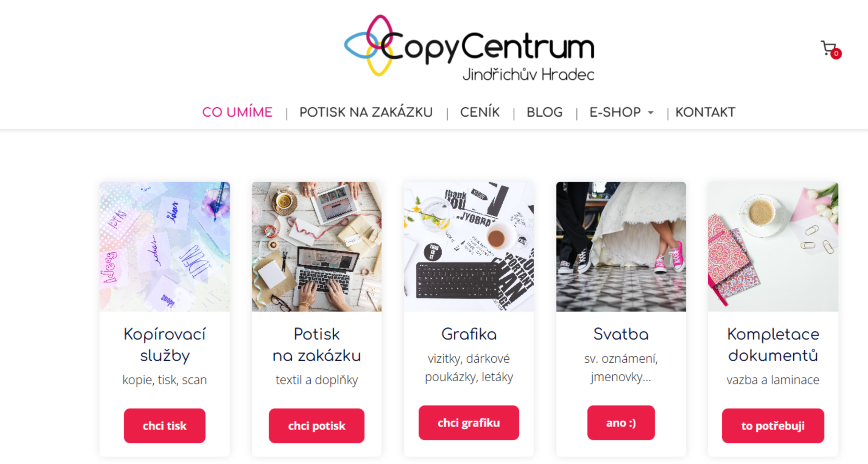Click the Grafika card heading
This screenshot has width=868, height=464.
(x=469, y=334)
